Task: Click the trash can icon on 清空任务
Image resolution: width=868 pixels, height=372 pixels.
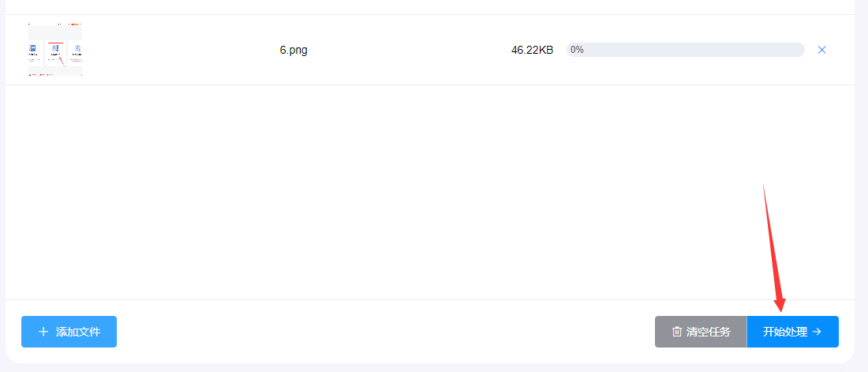Action: click(676, 332)
